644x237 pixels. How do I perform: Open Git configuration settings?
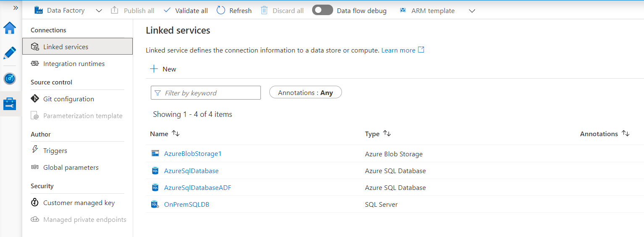pyautogui.click(x=68, y=99)
